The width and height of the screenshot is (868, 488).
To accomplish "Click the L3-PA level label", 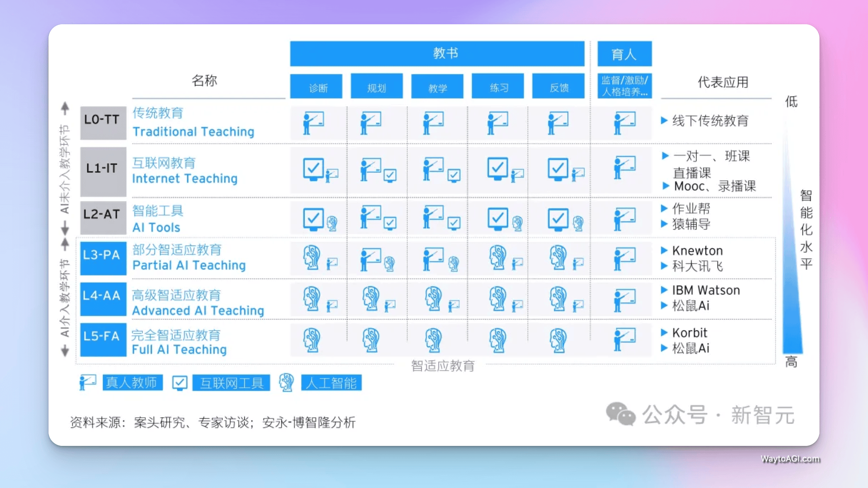I will pos(103,258).
